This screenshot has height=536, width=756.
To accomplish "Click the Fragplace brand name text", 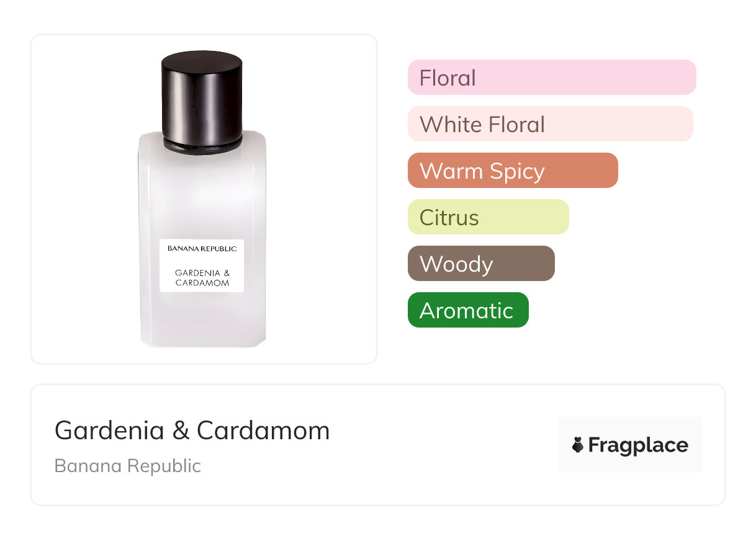I will 638,445.
